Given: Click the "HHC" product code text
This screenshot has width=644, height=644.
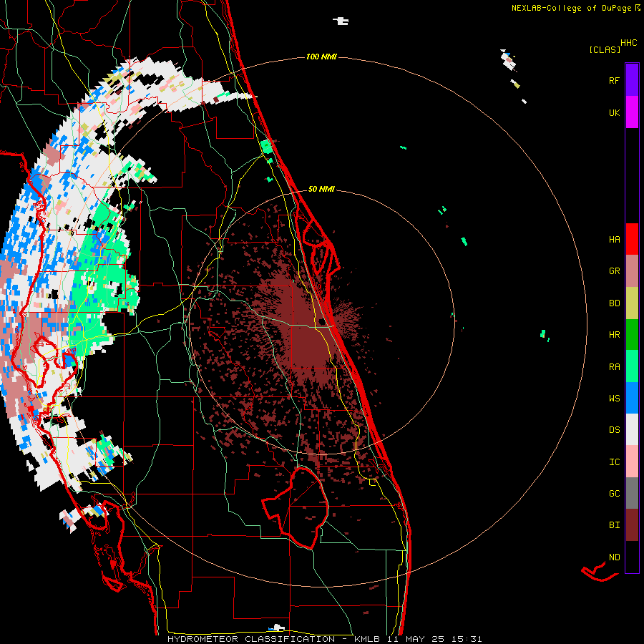Looking at the screenshot, I should pyautogui.click(x=628, y=43).
